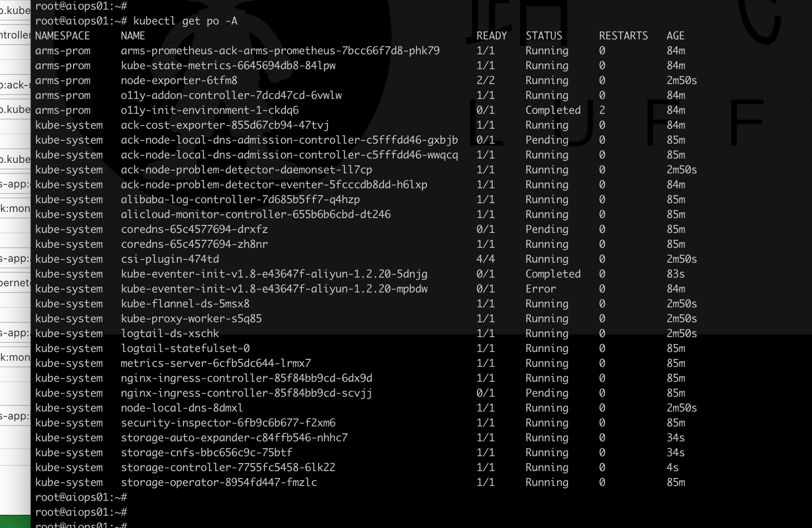Click the kubectl get po -A command
The height and width of the screenshot is (528, 812).
point(185,21)
